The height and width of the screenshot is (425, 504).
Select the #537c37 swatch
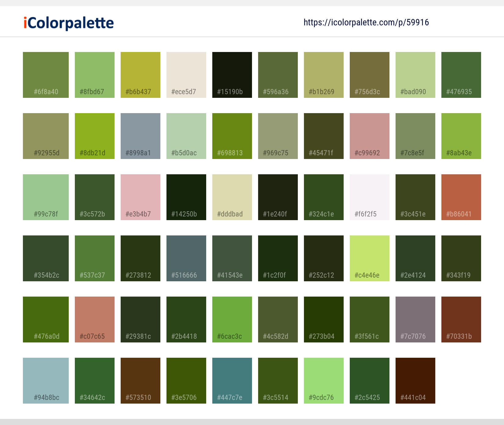point(95,258)
